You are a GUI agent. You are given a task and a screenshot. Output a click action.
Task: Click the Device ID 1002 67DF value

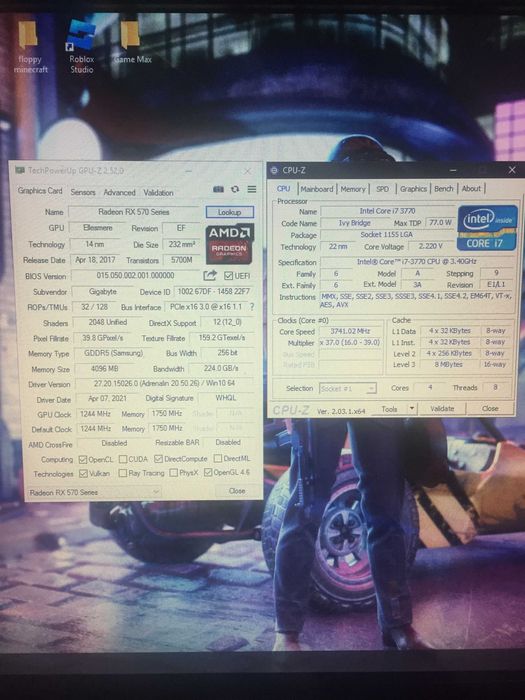coord(214,292)
